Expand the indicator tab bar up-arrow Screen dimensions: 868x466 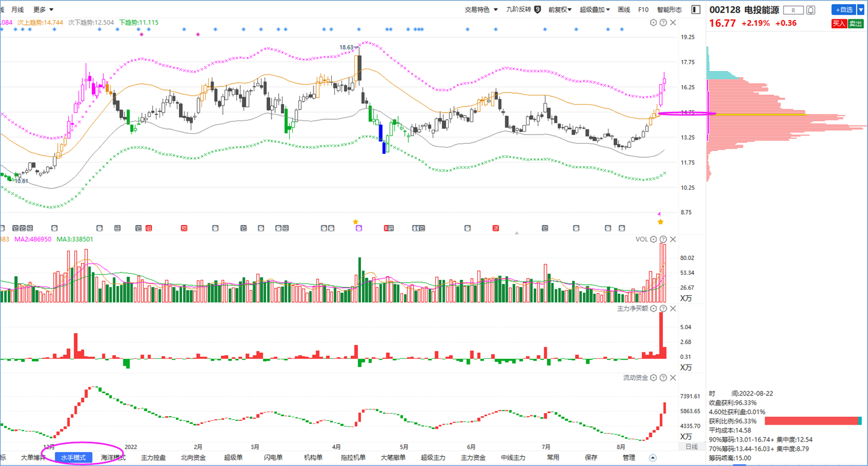click(653, 457)
